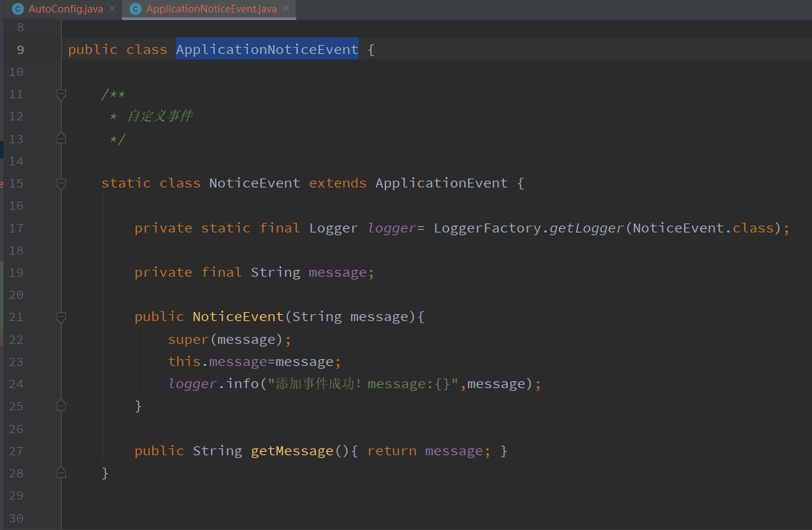Click logger.info call on line 24
The width and height of the screenshot is (812, 530).
213,384
